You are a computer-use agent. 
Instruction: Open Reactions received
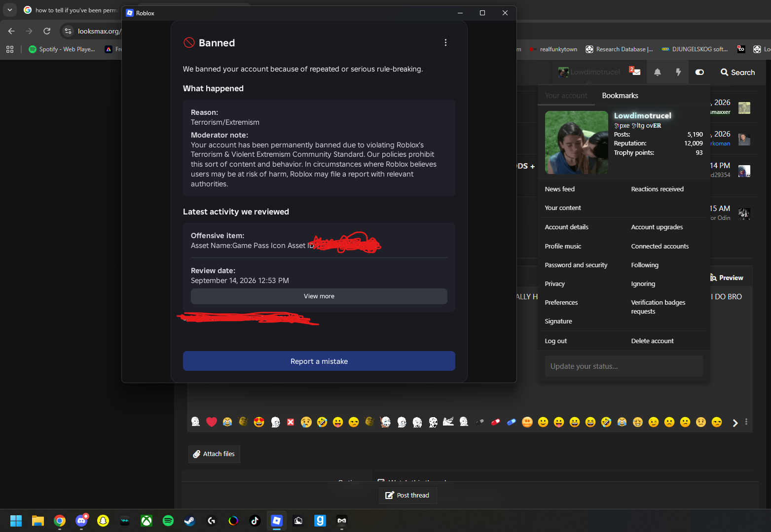(x=657, y=189)
